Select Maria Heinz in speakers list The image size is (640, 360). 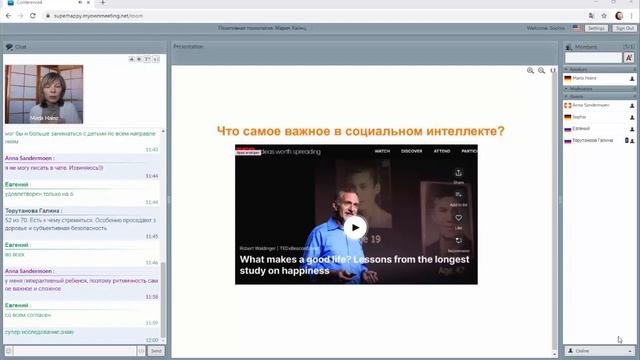click(x=599, y=78)
